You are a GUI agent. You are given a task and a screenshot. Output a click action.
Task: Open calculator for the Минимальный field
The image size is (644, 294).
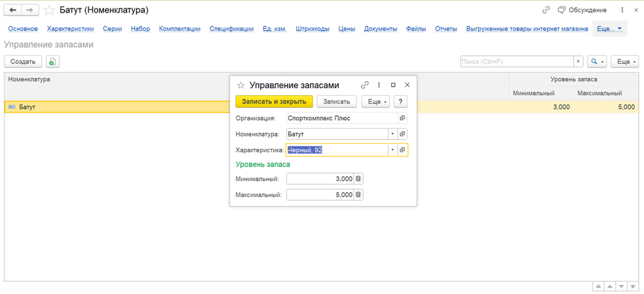tap(358, 179)
